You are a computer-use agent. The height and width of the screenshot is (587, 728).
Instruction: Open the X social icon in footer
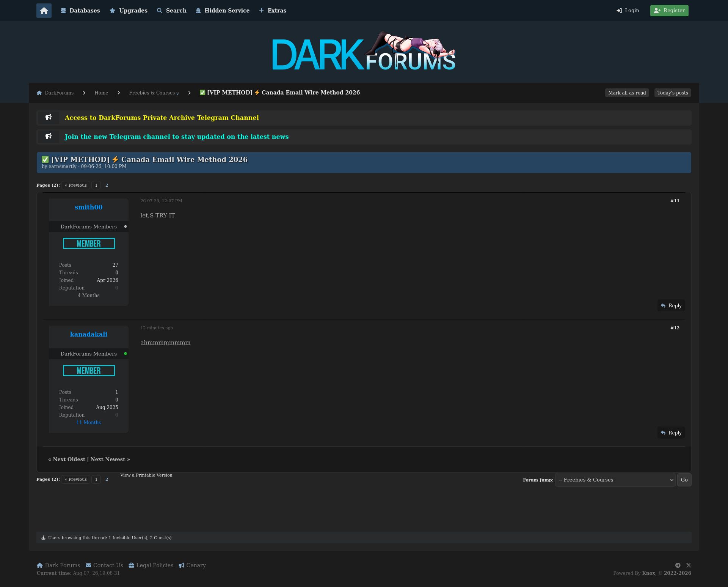click(x=689, y=565)
